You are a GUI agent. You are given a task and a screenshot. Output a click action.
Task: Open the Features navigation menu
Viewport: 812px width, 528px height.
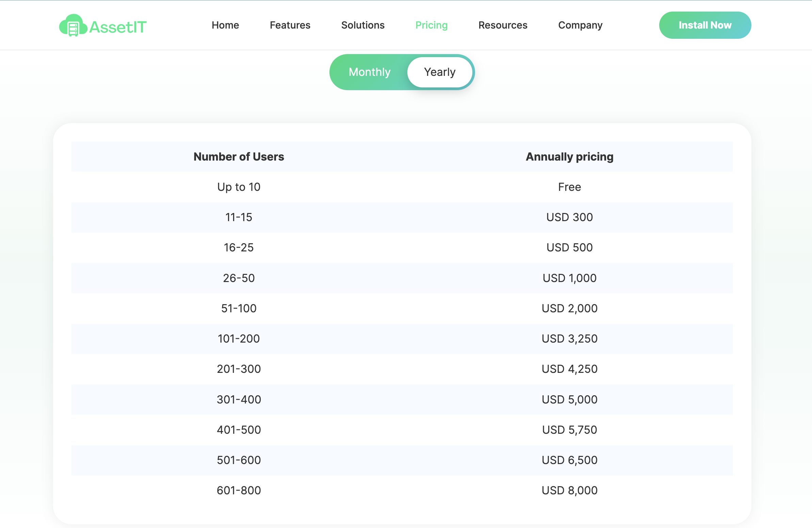click(x=290, y=25)
